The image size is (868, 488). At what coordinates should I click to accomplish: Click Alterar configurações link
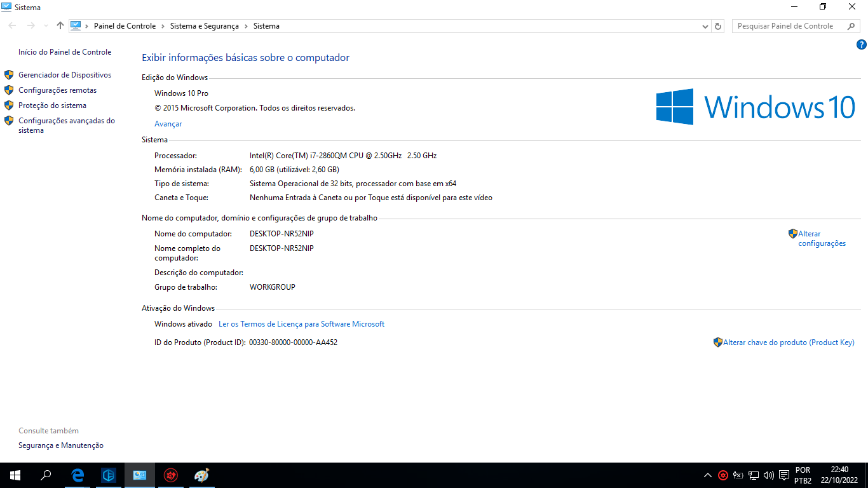pos(822,238)
